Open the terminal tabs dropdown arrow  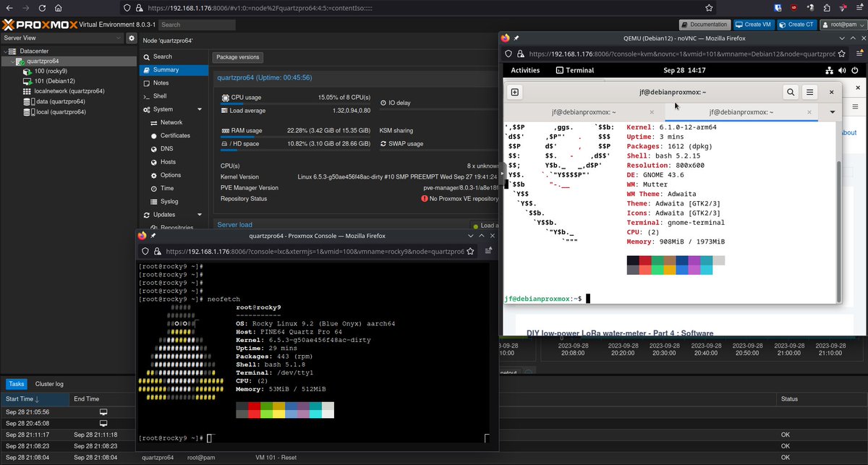pos(832,112)
